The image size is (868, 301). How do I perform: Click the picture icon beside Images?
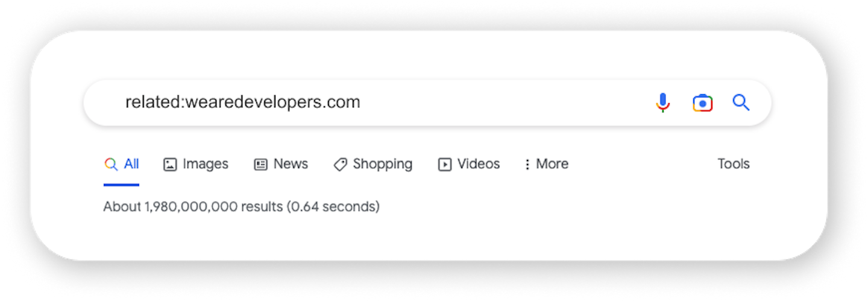tap(170, 164)
